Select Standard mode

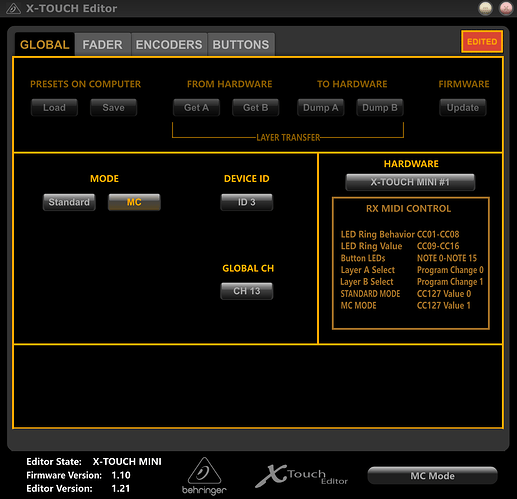click(x=69, y=202)
